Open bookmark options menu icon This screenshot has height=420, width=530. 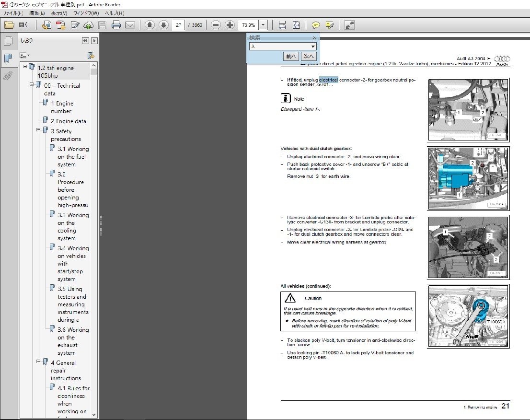pos(24,56)
